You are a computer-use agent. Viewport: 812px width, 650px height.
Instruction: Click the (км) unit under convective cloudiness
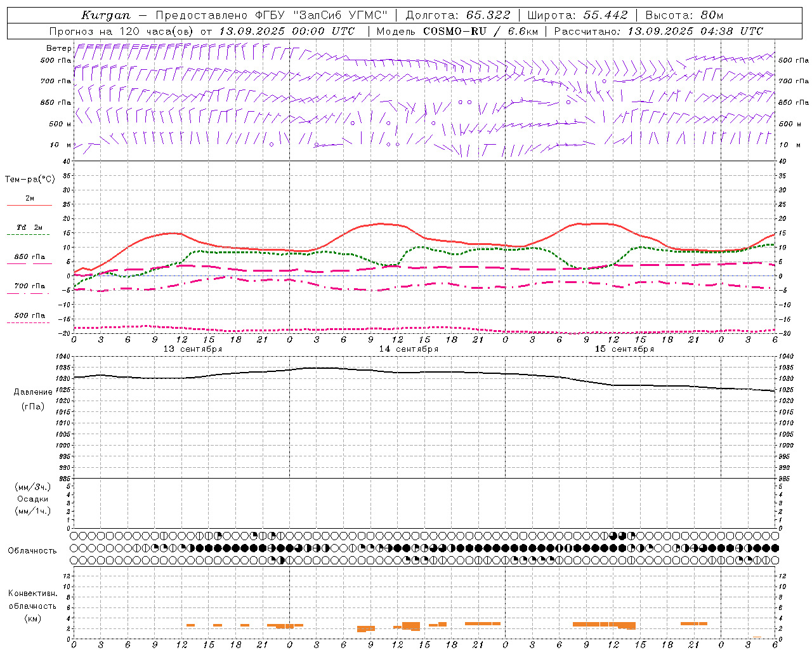click(32, 618)
